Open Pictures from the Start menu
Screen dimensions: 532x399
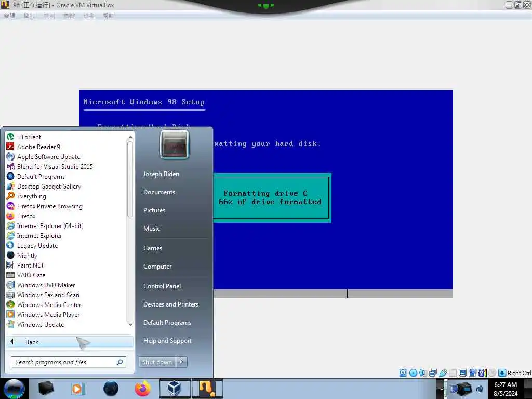pos(154,210)
